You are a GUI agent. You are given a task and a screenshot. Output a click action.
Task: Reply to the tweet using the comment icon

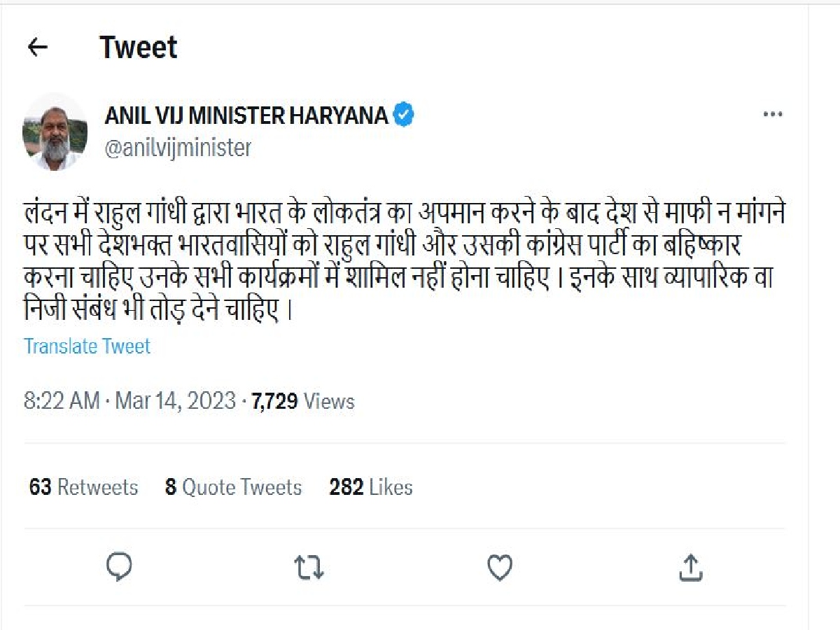click(x=119, y=567)
